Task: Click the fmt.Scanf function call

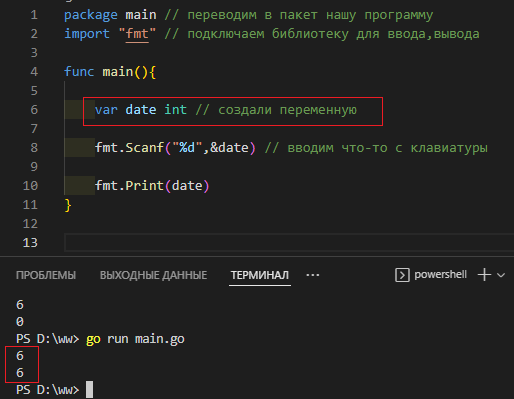Action: (129, 148)
